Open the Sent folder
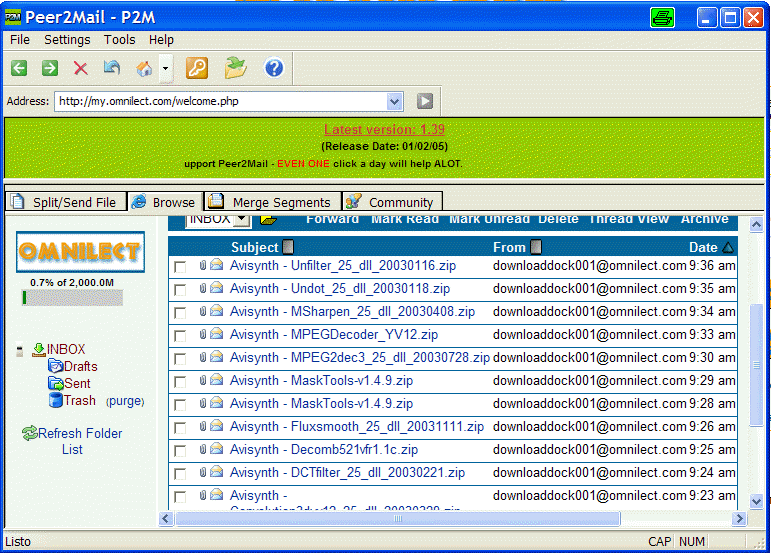The image size is (771, 553). click(x=77, y=383)
